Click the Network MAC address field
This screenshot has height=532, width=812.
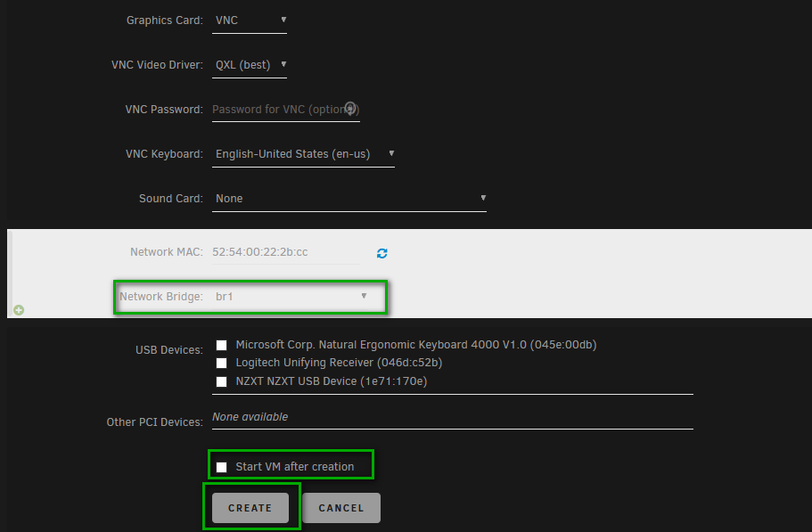(x=286, y=252)
